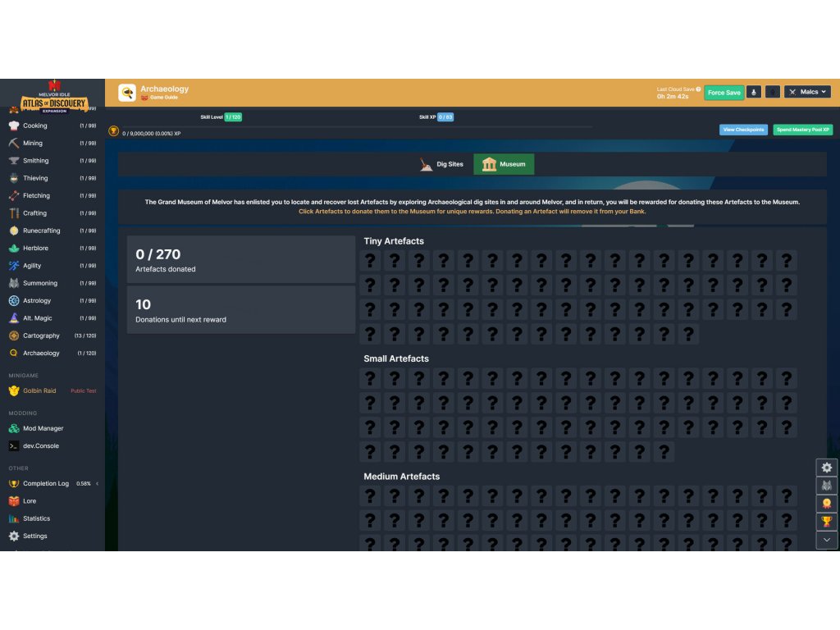
Task: Expand the Malcs account dropdown
Action: [807, 92]
